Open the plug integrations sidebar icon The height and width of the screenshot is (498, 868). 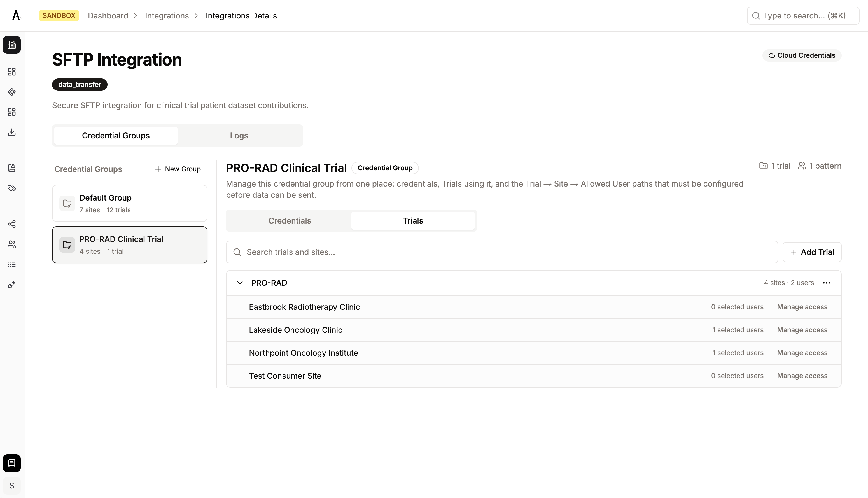tap(12, 285)
